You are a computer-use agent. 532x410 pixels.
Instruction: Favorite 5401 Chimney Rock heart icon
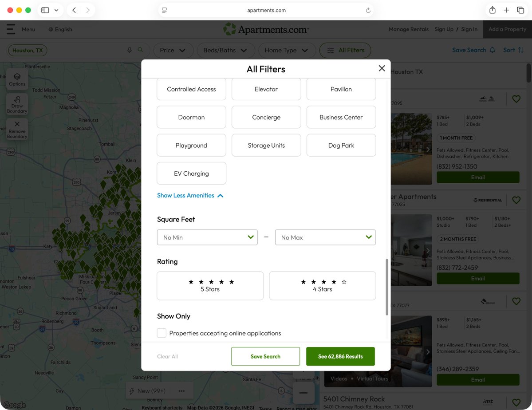516,402
